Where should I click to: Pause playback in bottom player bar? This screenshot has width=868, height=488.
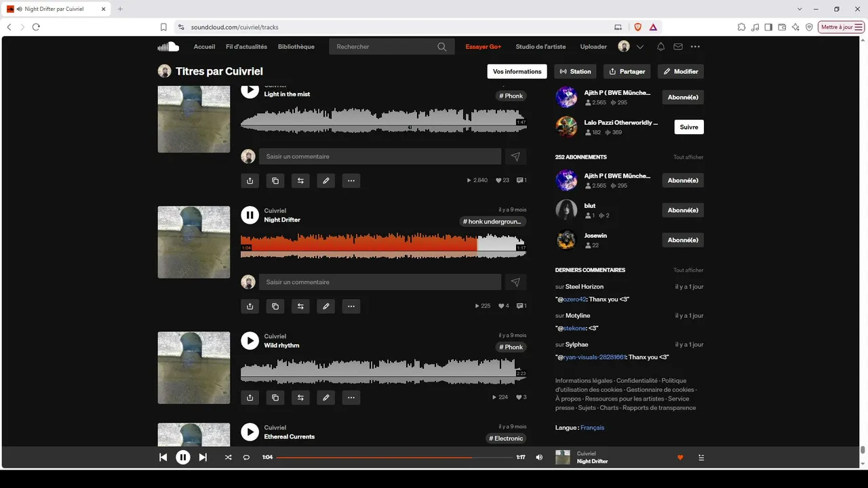click(x=183, y=457)
